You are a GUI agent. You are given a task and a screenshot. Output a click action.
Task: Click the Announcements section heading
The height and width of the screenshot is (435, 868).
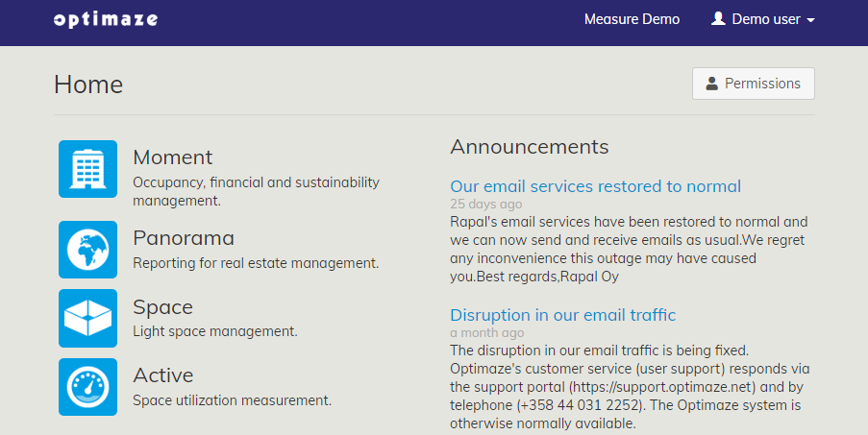529,146
